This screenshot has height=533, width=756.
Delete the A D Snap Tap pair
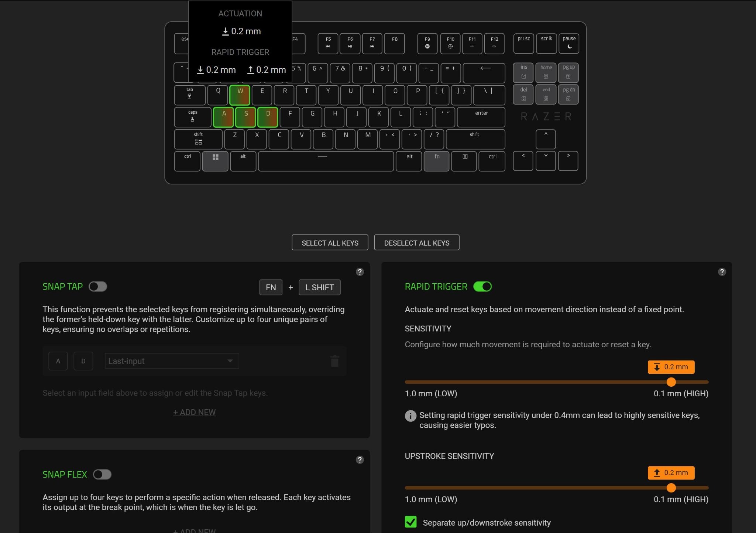334,361
